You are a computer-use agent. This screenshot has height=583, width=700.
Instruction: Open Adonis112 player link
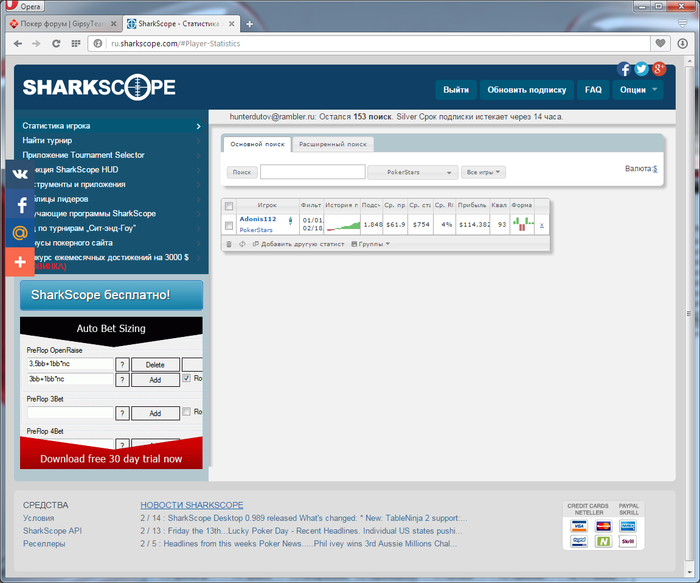point(258,219)
